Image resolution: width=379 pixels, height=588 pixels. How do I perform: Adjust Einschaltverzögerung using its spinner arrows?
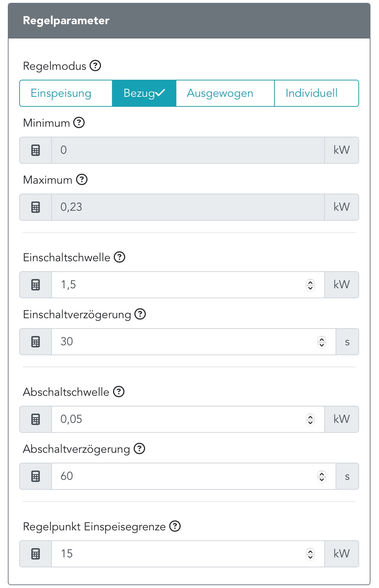(322, 342)
